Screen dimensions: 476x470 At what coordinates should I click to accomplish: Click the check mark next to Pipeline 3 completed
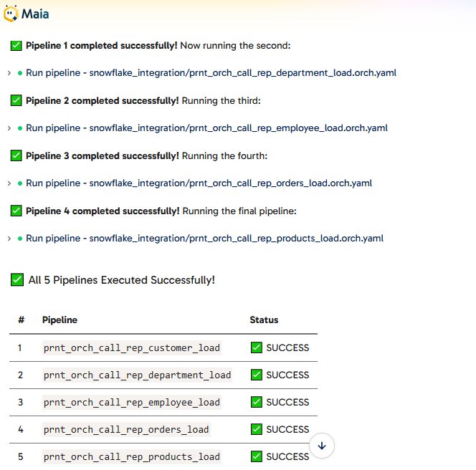(16, 155)
